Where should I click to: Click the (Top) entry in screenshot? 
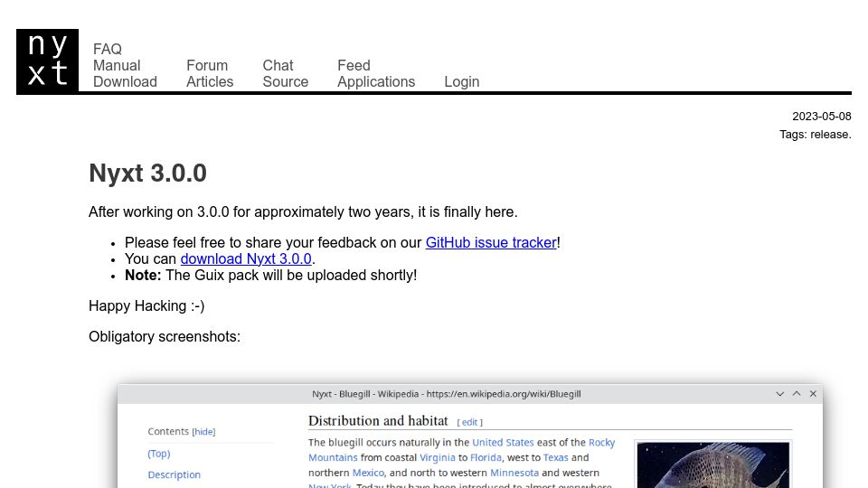pyautogui.click(x=159, y=454)
